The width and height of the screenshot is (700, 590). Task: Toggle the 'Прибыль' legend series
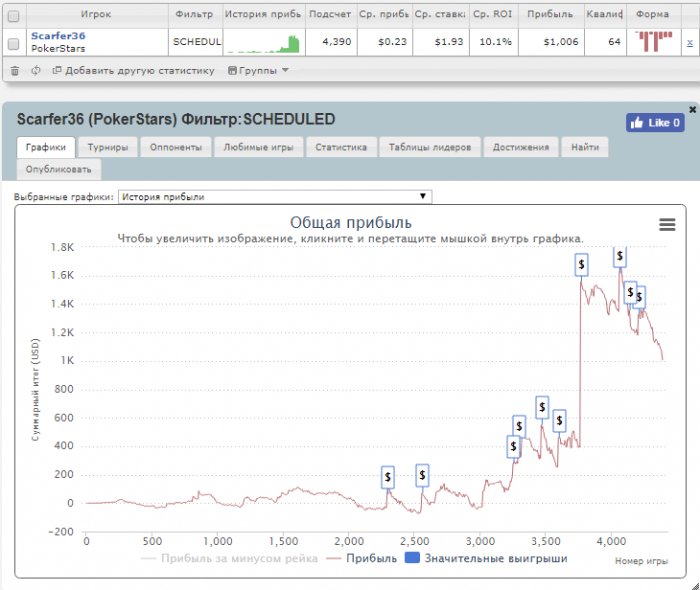point(362,558)
